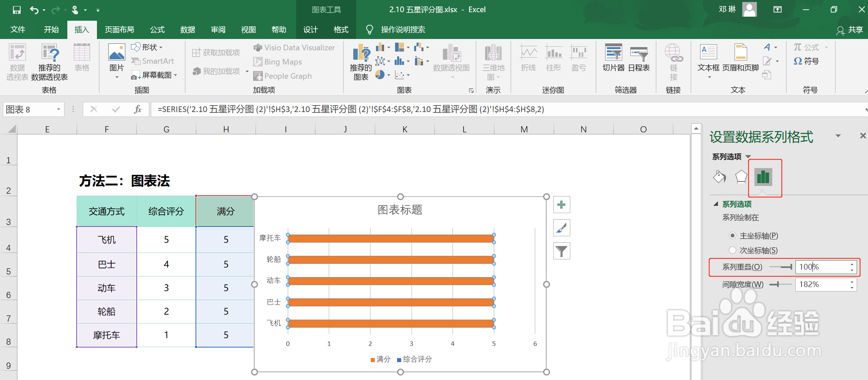Select the 主坐标轴 radio button
Screen dimensions: 868x380
(x=733, y=235)
